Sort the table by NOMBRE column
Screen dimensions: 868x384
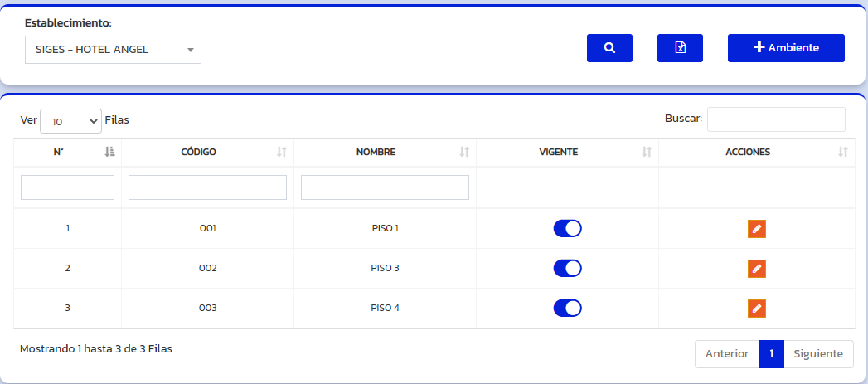coord(464,152)
